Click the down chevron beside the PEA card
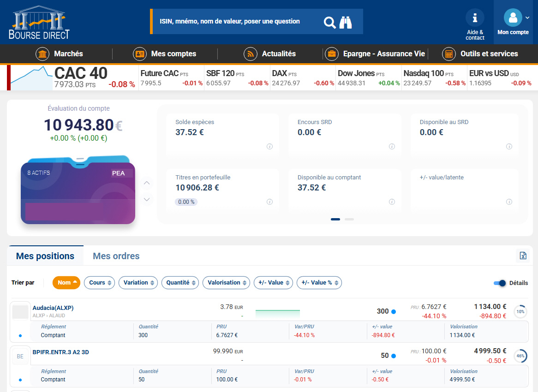The height and width of the screenshot is (392, 538). 147,199
